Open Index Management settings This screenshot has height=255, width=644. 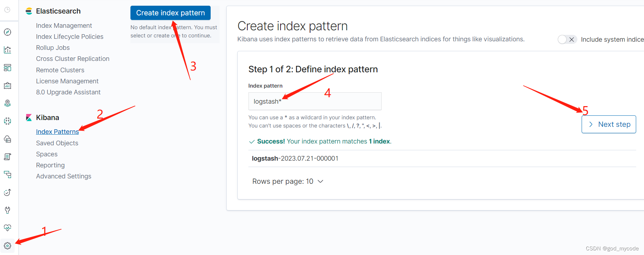64,26
